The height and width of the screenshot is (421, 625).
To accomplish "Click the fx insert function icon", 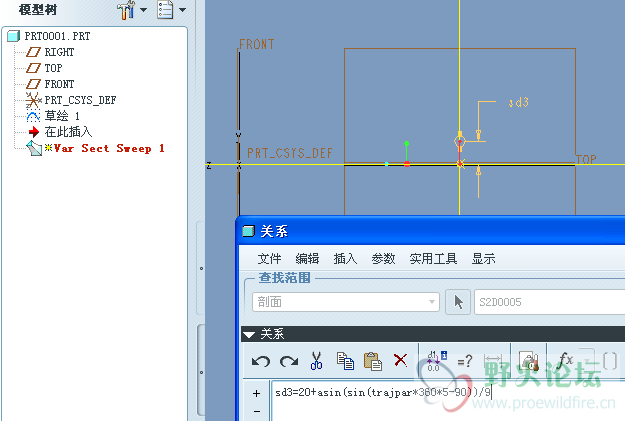I will pyautogui.click(x=565, y=360).
